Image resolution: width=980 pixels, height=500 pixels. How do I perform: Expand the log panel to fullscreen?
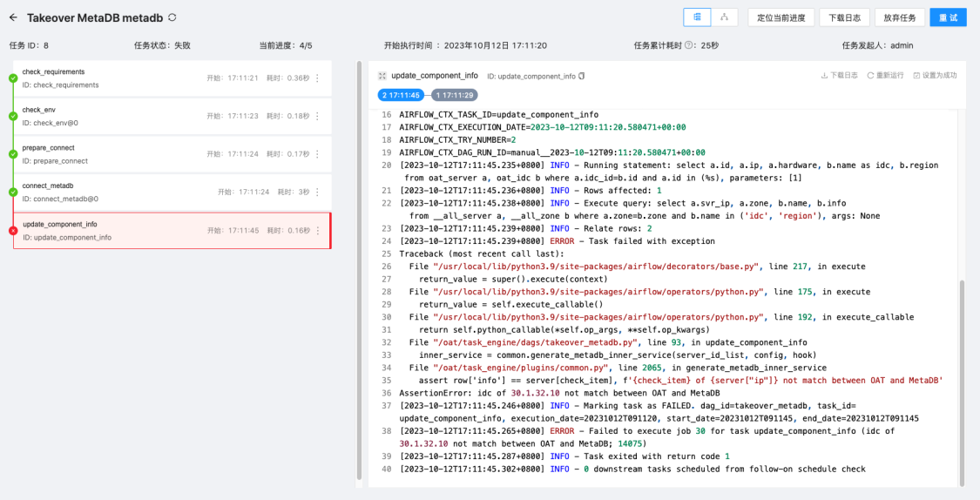tap(382, 76)
